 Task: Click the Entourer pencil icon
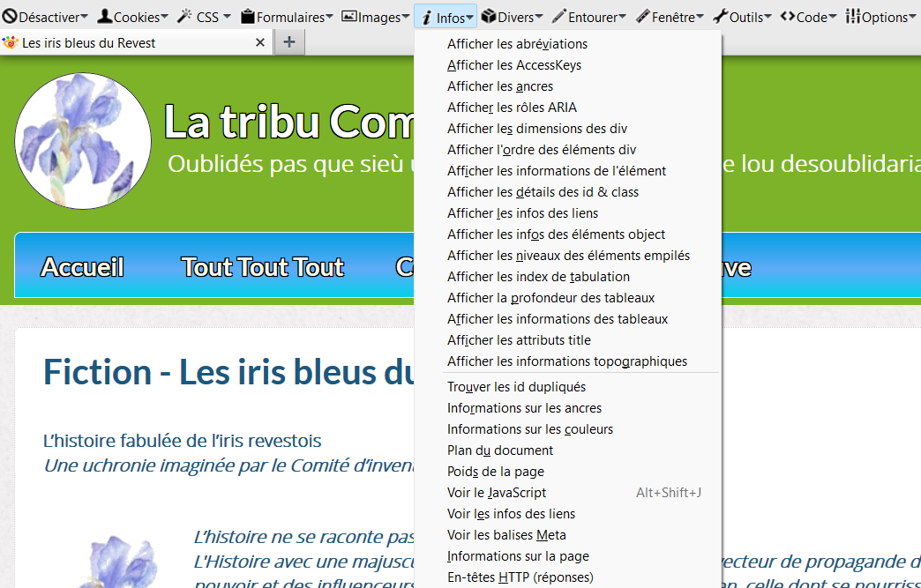point(558,16)
